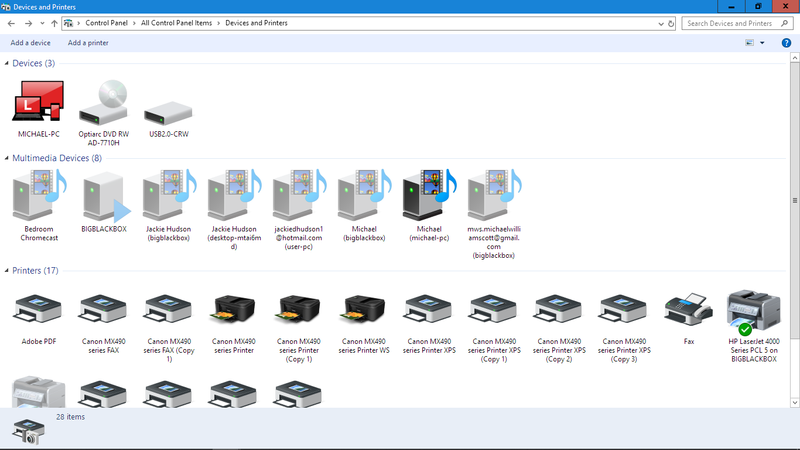Screen dimensions: 800x450
Task: Open the help question mark icon
Action: [786, 43]
